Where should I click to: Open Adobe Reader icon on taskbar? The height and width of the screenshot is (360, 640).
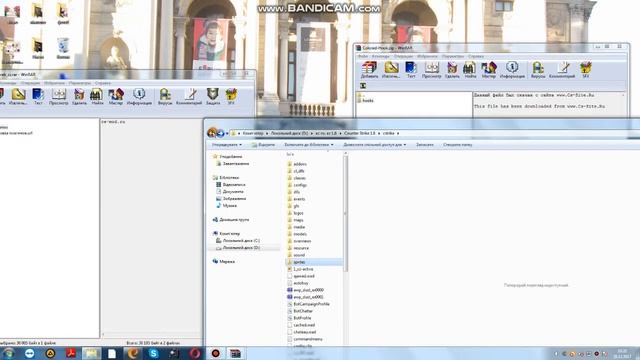pyautogui.click(x=71, y=353)
